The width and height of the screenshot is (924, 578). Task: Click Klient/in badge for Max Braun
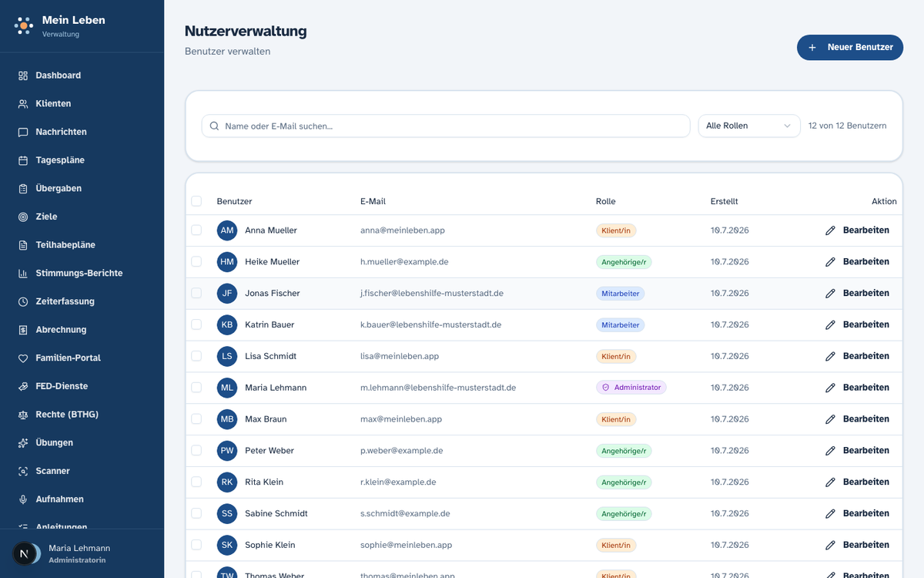pyautogui.click(x=616, y=419)
